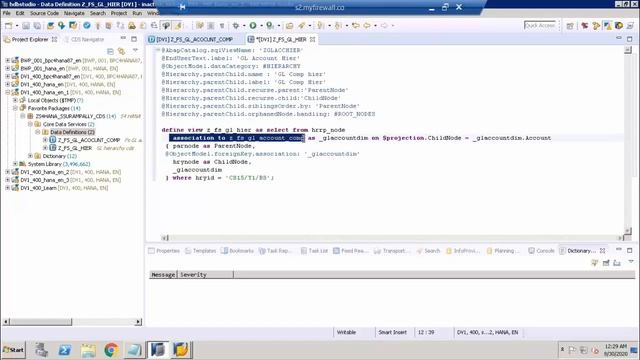Open the dropdown next to the gear debug icon
This screenshot has height=360, width=640.
click(244, 25)
